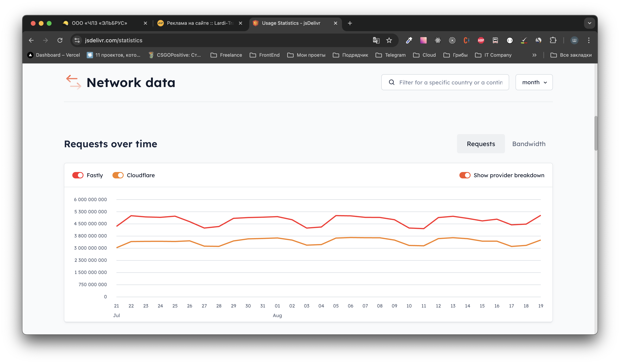Click the eyedropper color picker extension
Viewport: 620px width, 364px height.
pos(409,40)
